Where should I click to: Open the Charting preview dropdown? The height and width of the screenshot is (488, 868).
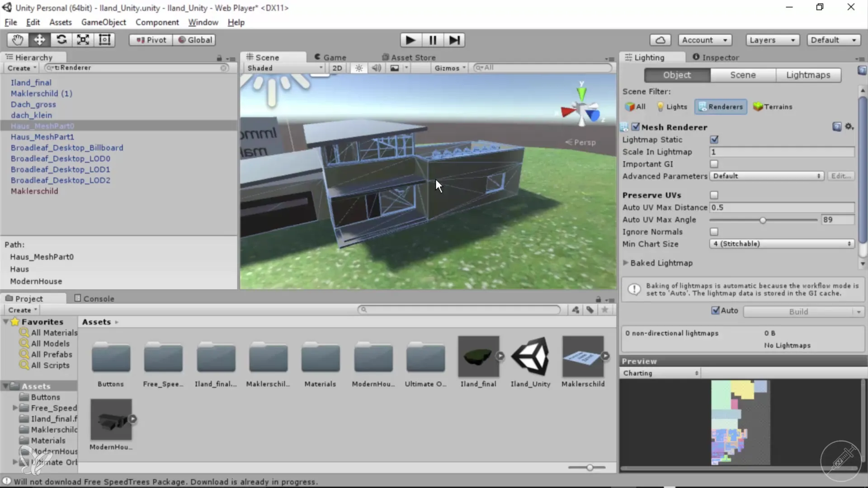point(660,373)
